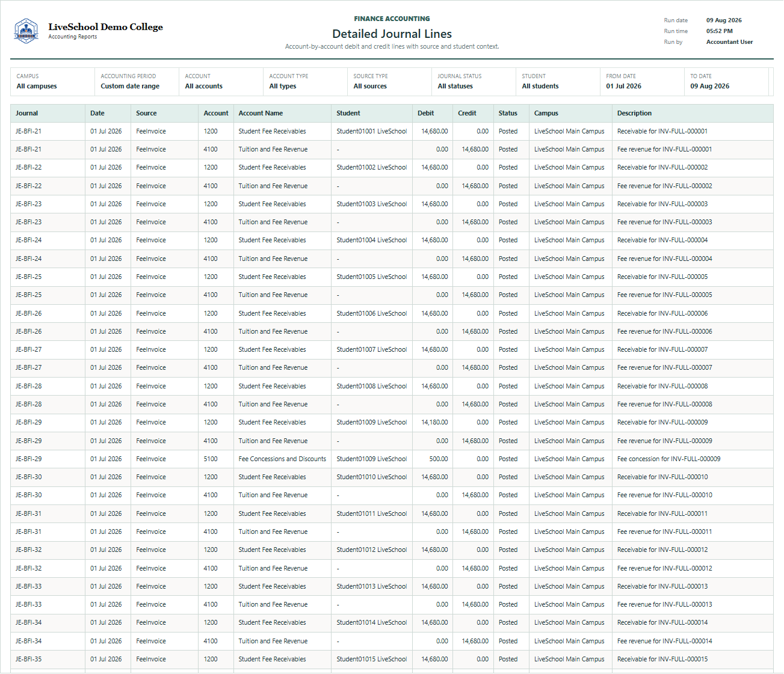The image size is (784, 674).
Task: Click 'Receivable for INV-FULL-000007' description
Action: [662, 349]
